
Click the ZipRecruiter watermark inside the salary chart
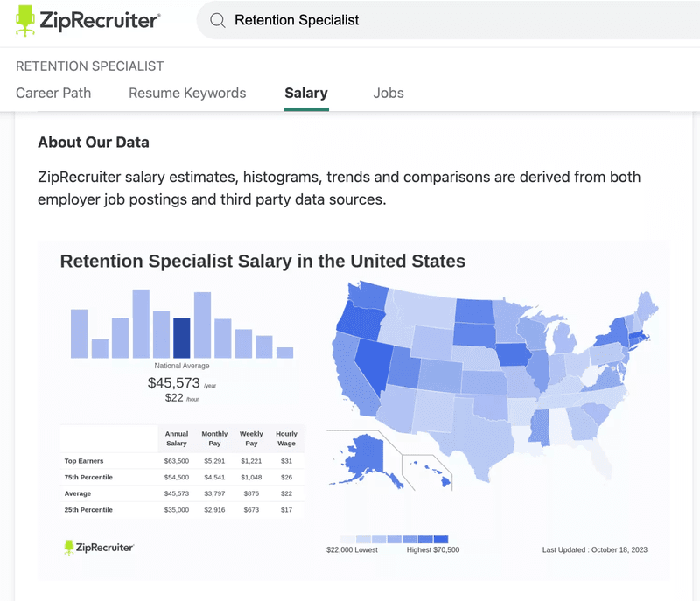click(96, 547)
